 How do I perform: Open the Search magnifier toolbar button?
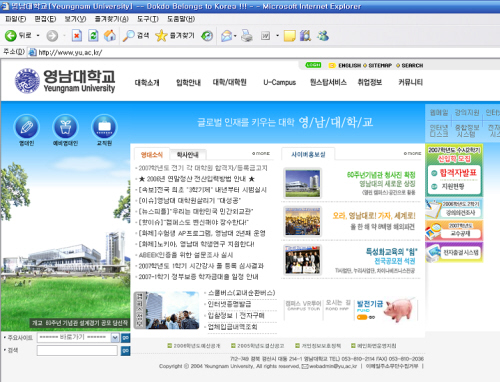(x=136, y=36)
